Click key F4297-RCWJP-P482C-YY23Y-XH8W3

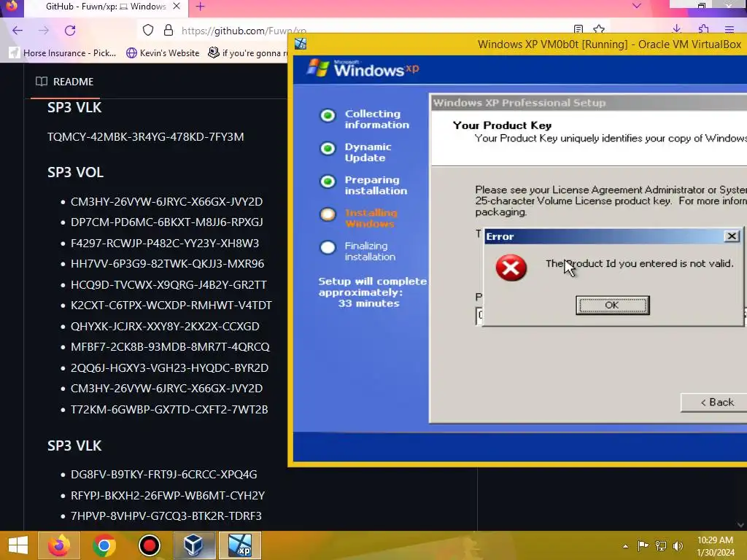pos(165,244)
